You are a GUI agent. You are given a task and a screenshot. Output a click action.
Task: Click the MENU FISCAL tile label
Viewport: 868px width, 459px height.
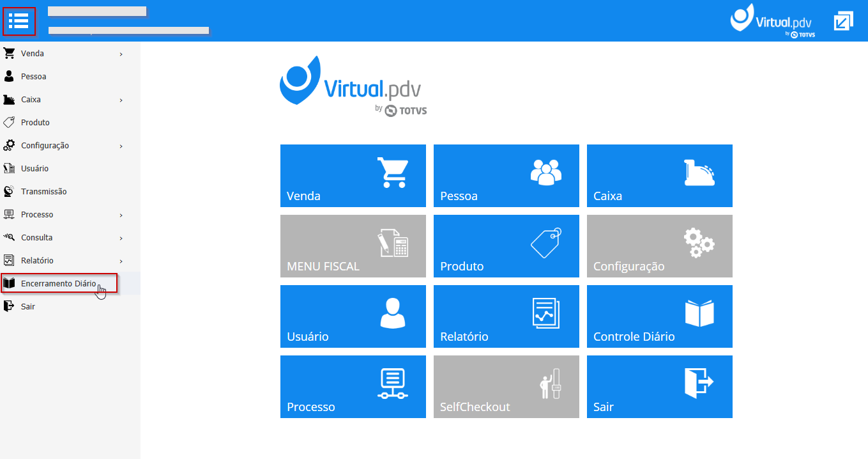tap(323, 267)
